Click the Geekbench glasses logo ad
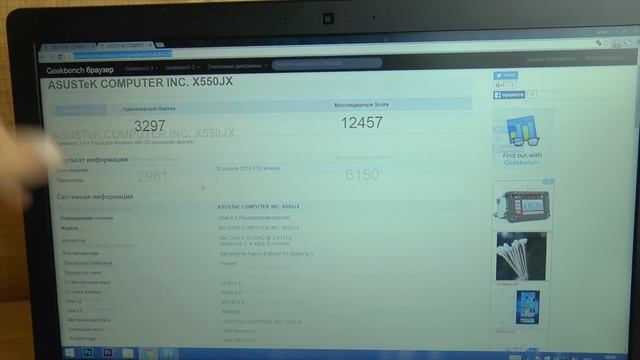This screenshot has width=640, height=360. [x=522, y=131]
